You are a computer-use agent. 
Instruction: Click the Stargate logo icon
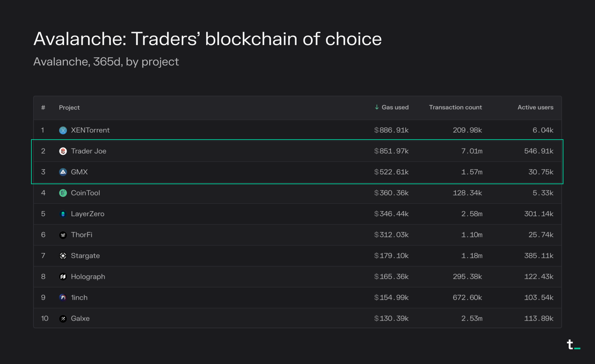click(x=63, y=256)
